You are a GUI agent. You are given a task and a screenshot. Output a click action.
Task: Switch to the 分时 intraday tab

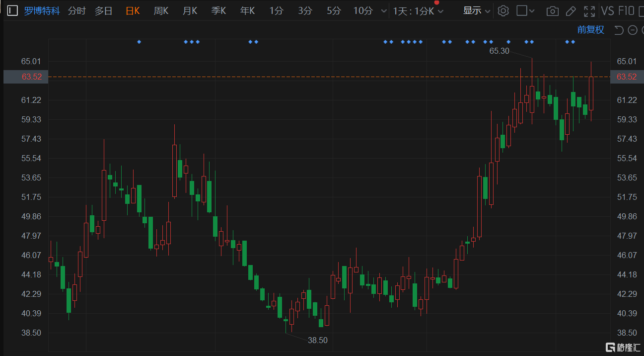pyautogui.click(x=76, y=10)
